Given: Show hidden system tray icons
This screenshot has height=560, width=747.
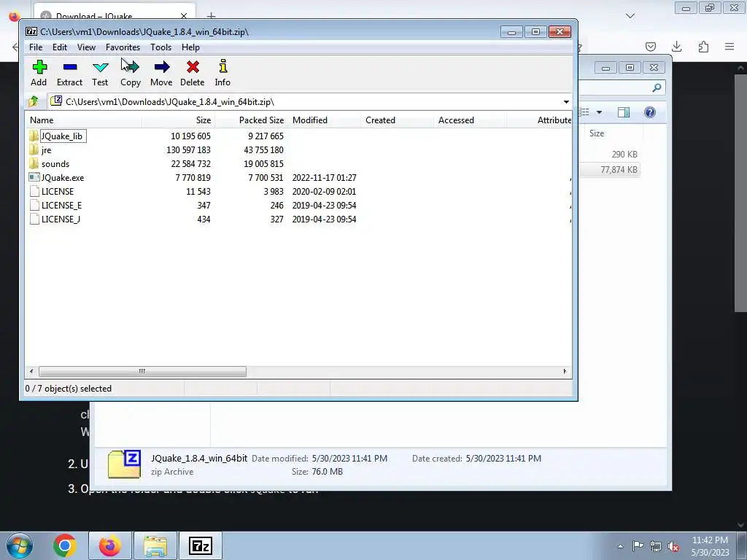Looking at the screenshot, I should tap(620, 546).
